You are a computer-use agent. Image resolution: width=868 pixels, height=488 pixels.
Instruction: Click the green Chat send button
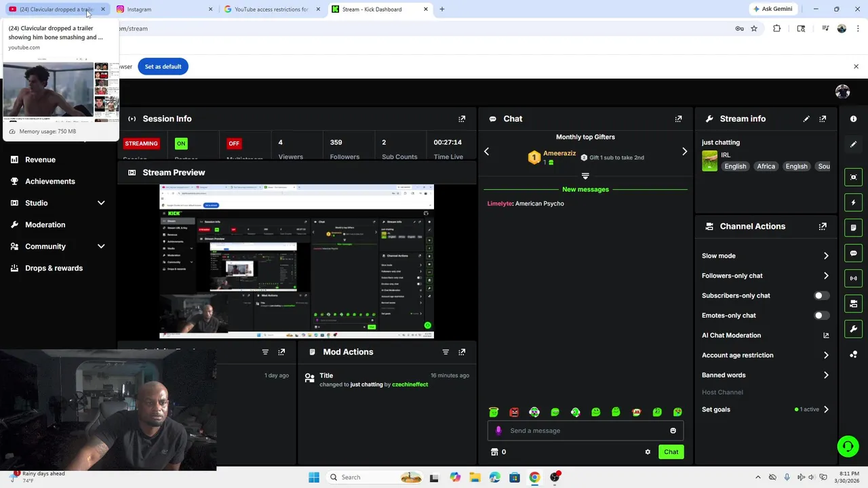[671, 452]
